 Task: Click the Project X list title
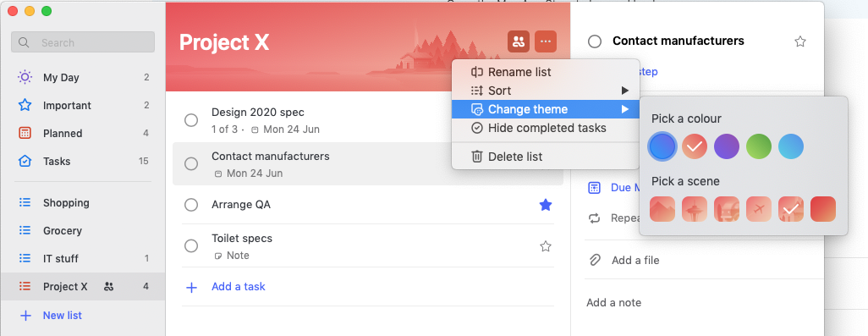[x=224, y=42]
